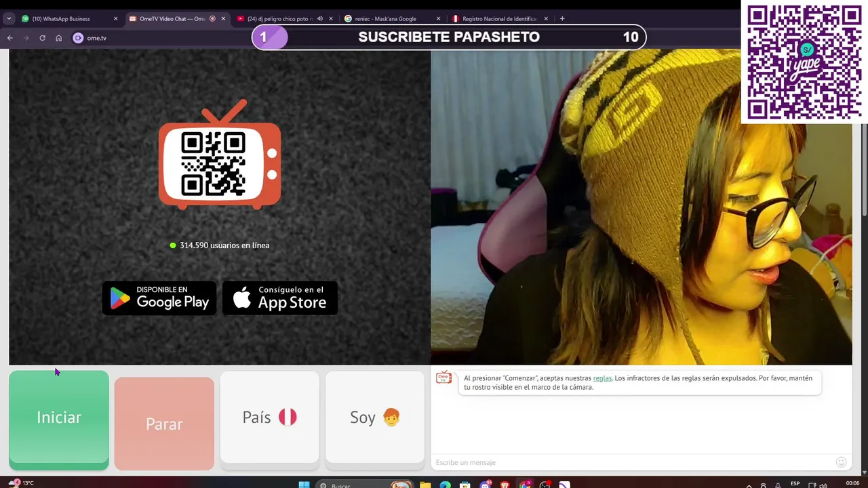Click the camera site info icon

pyautogui.click(x=78, y=38)
